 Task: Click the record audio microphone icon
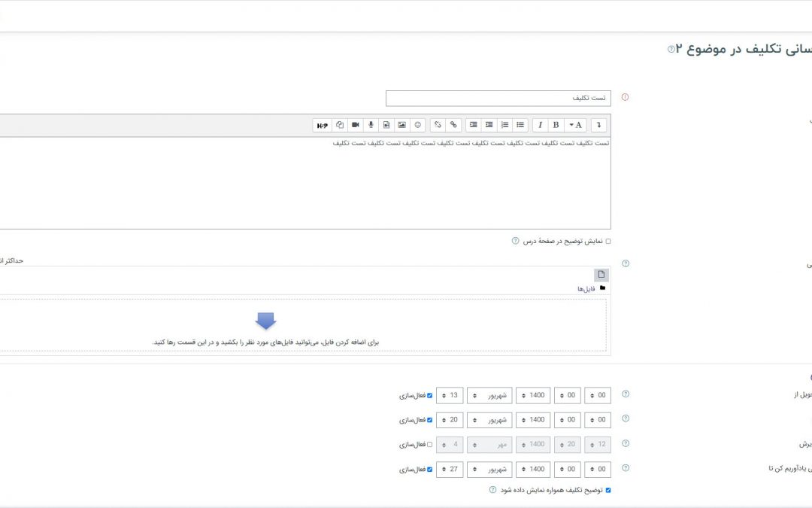[x=371, y=125]
